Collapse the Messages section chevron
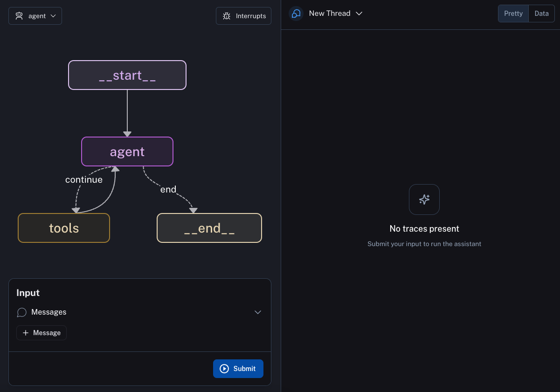The image size is (560, 392). point(258,312)
